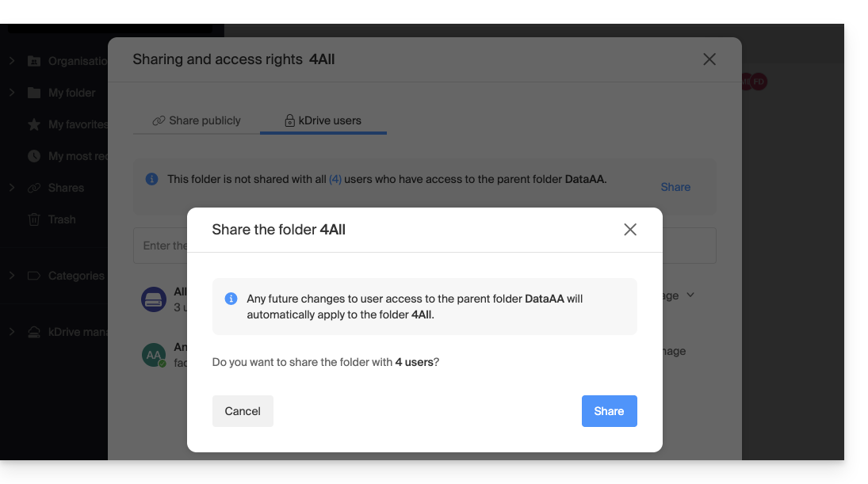The image size is (868, 484).
Task: Click the My favorites star icon
Action: pyautogui.click(x=34, y=124)
